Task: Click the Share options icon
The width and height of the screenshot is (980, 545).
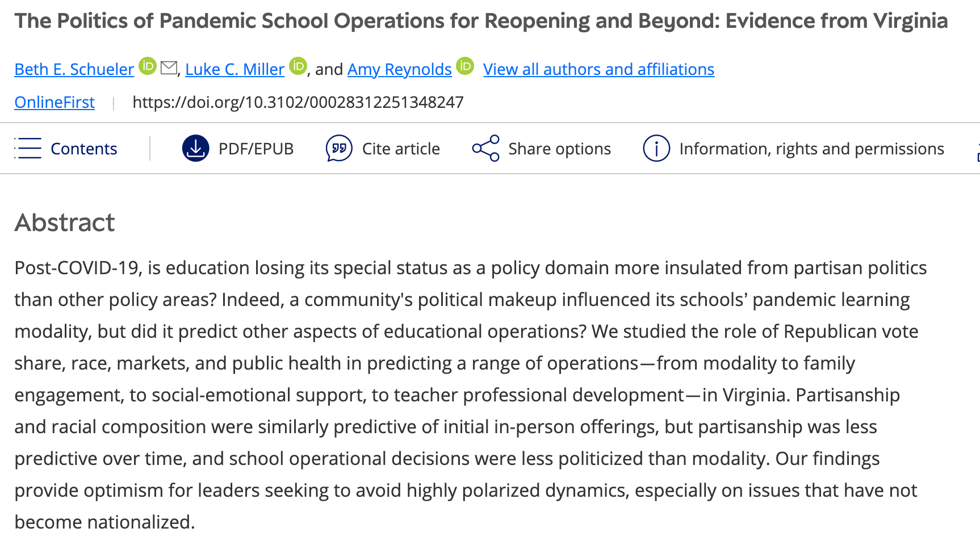Action: pos(485,148)
